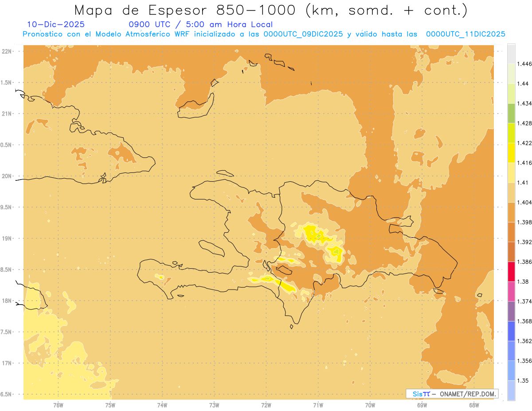The image size is (532, 411).
Task: Click the 17N latitude label
Action: click(8, 363)
